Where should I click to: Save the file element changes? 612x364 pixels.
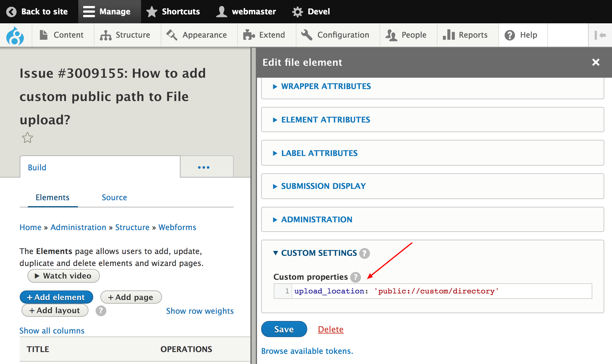point(283,329)
